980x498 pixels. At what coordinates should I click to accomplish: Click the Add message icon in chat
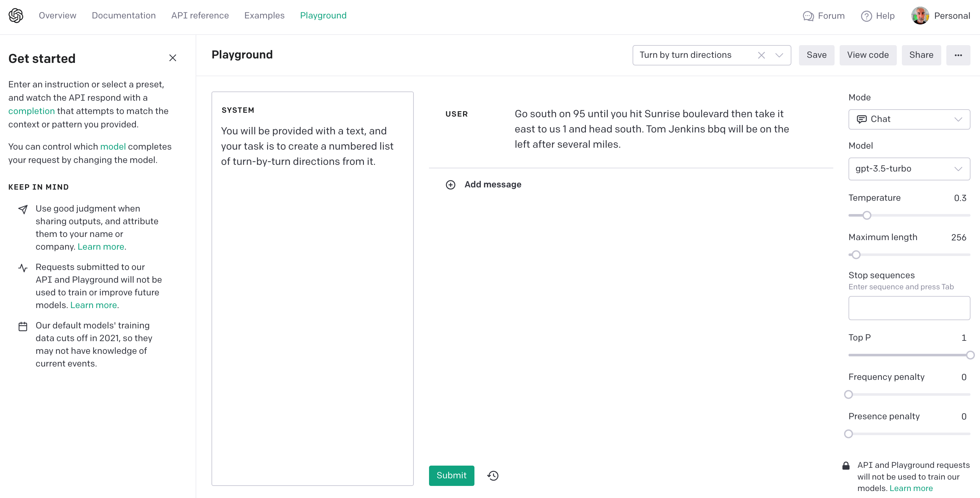pyautogui.click(x=450, y=184)
